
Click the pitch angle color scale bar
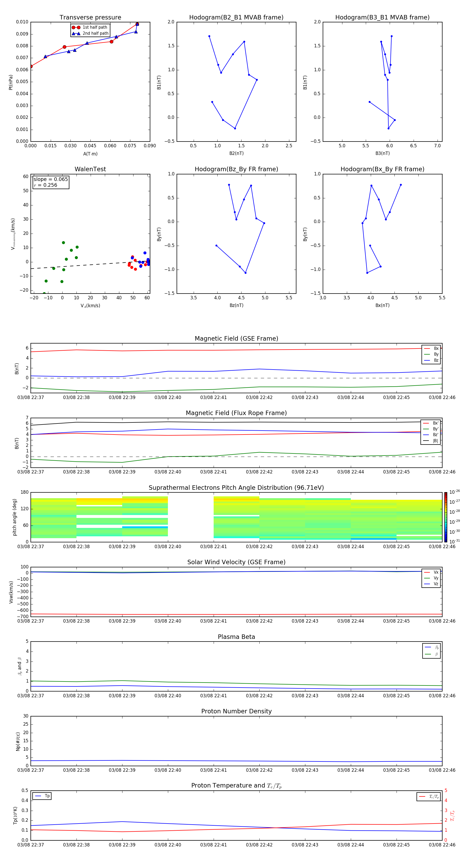445,517
